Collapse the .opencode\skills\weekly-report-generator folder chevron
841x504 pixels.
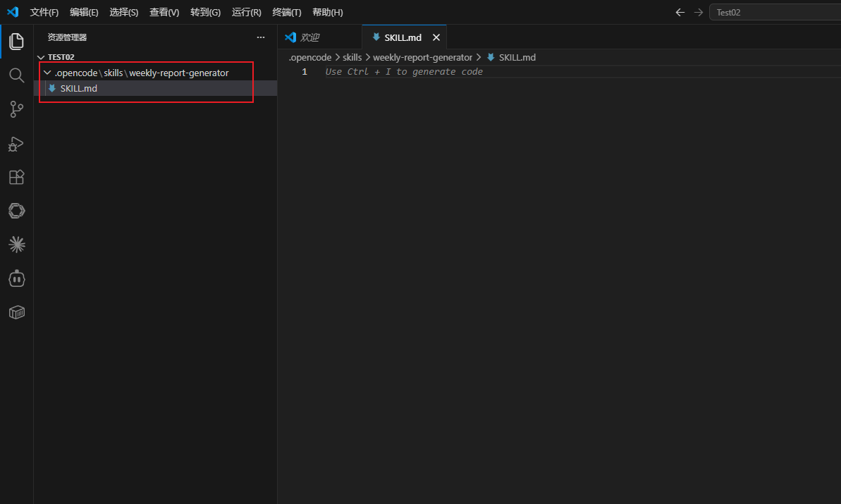click(x=47, y=73)
